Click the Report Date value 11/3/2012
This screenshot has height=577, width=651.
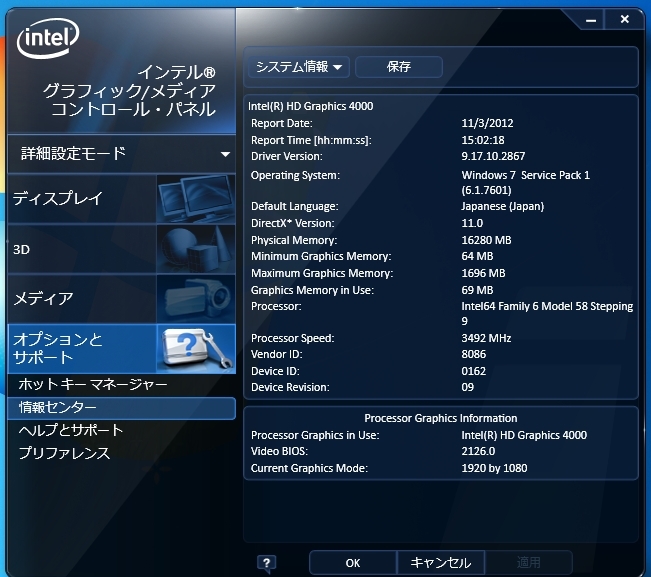[x=487, y=123]
